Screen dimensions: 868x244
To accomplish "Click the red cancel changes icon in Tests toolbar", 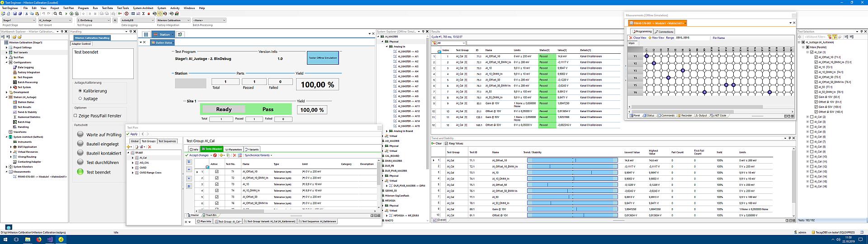I will [x=215, y=155].
